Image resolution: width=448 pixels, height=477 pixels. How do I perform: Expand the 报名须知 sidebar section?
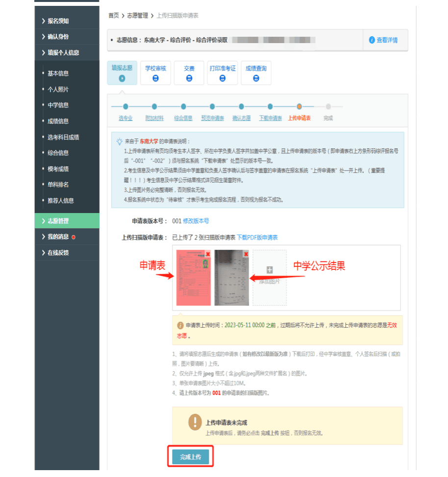pos(58,21)
